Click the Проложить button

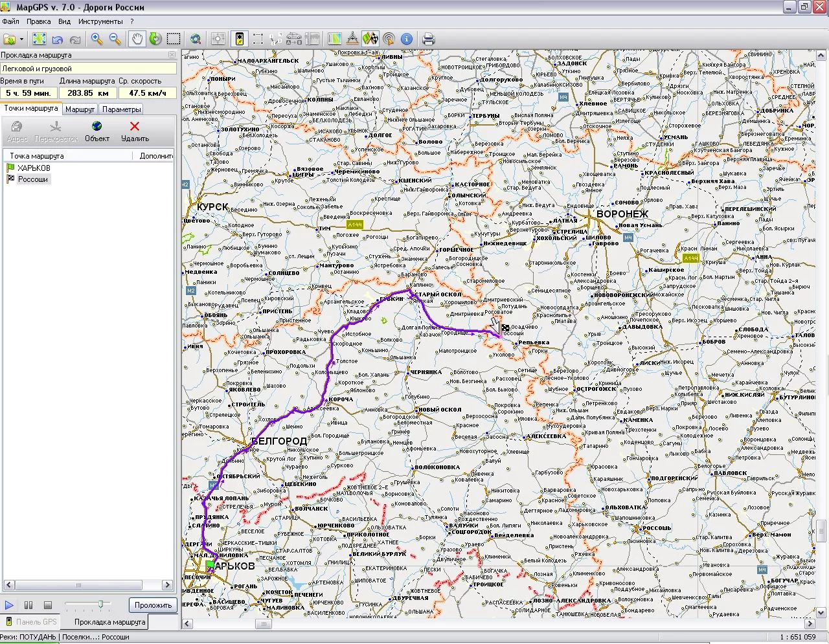(153, 605)
